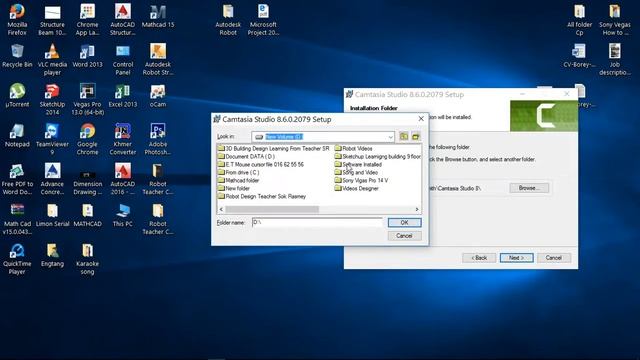This screenshot has width=640, height=360.
Task: Click Browse in the Installation Folder window
Action: 529,188
